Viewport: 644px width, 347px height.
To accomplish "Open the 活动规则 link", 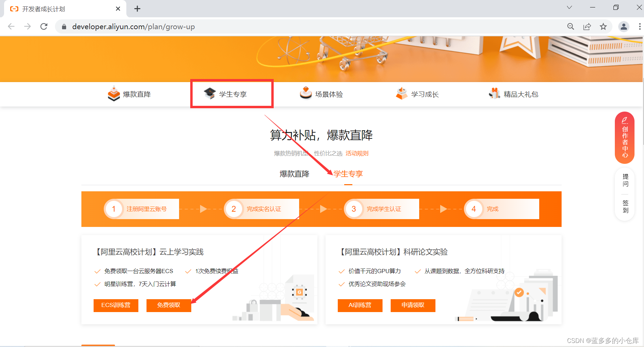I will click(357, 153).
